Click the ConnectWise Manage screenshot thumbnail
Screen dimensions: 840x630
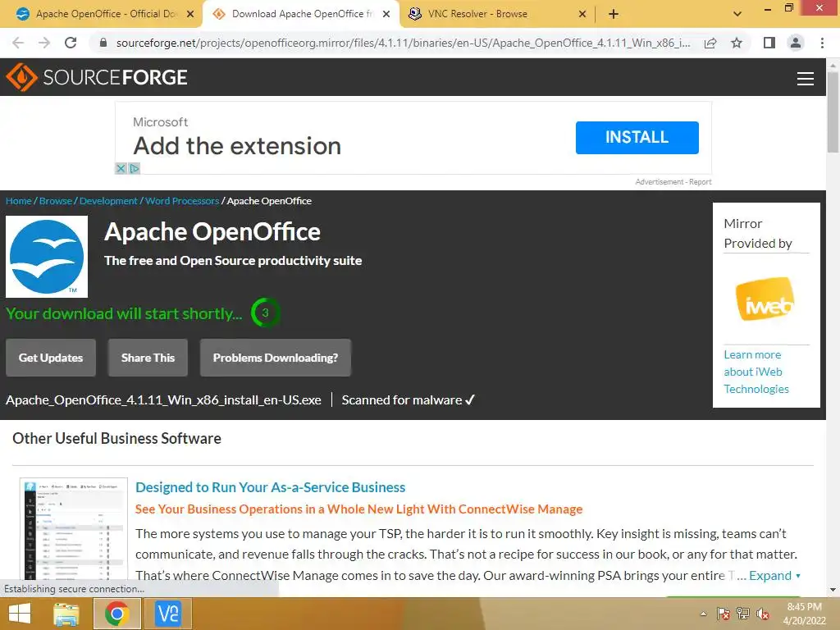pos(73,529)
